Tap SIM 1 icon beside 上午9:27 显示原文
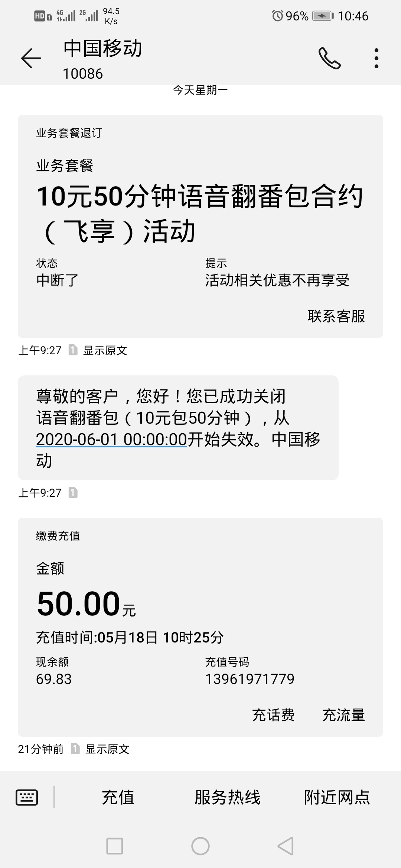 point(73,350)
